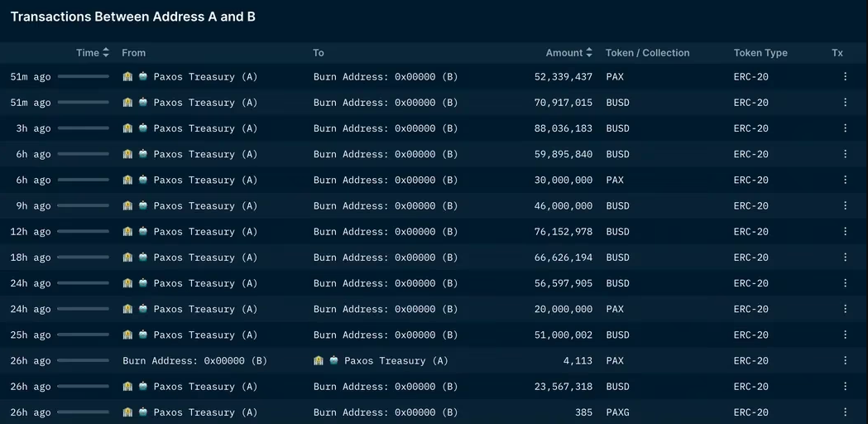Click the Token / Collection column header
868x424 pixels.
tap(647, 53)
